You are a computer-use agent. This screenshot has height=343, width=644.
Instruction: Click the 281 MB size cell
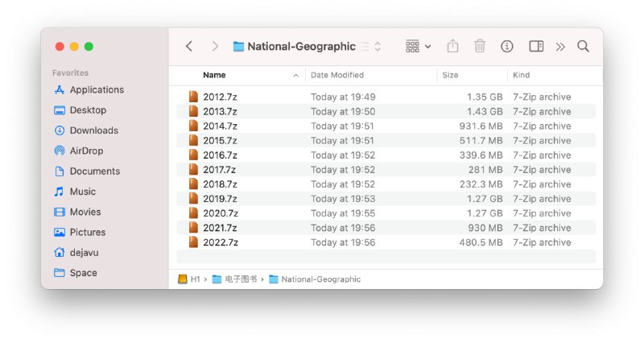(485, 170)
